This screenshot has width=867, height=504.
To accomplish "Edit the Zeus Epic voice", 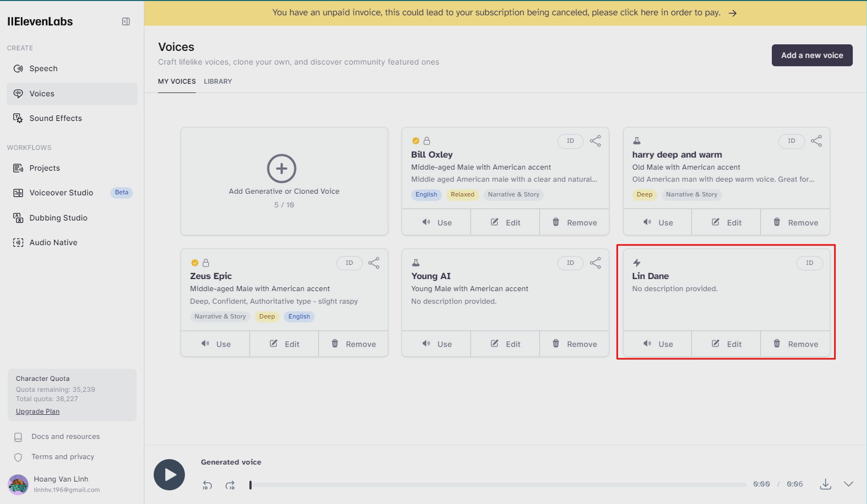I will click(284, 344).
